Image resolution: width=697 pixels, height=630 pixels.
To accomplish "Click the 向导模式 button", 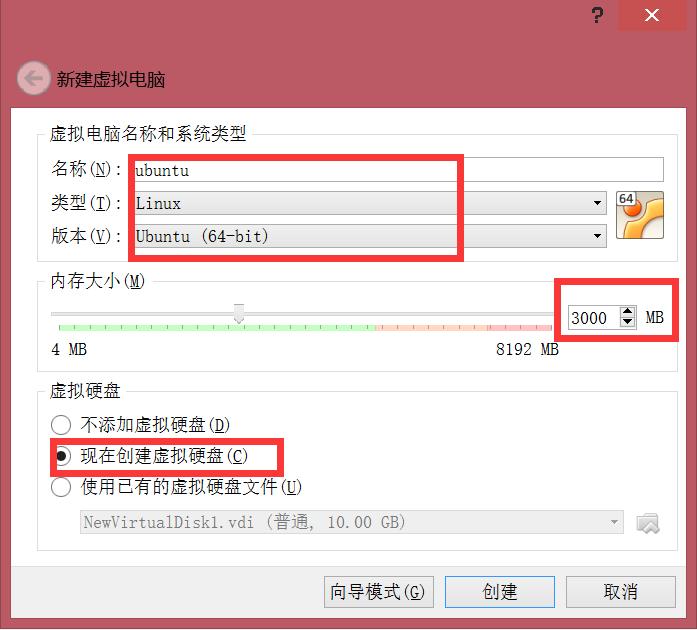I will 379,592.
